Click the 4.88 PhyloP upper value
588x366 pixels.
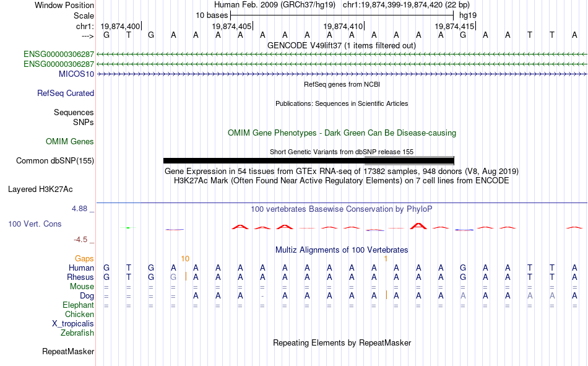pyautogui.click(x=80, y=209)
